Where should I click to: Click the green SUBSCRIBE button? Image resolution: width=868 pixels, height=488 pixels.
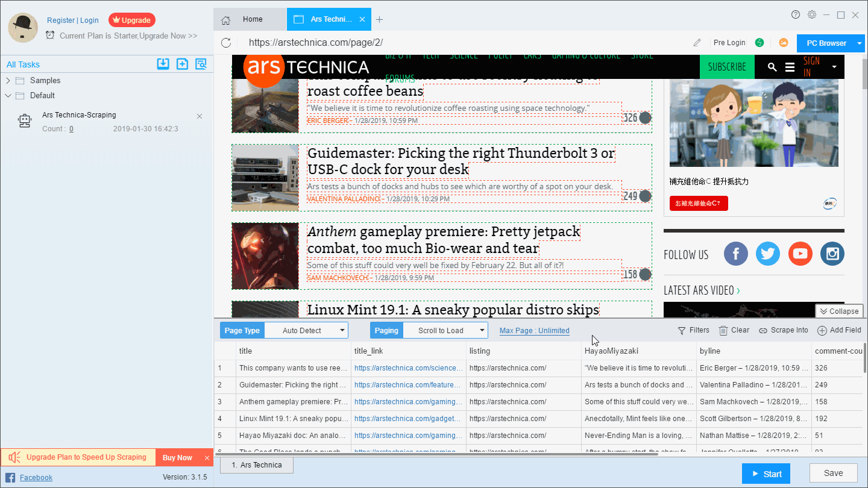pos(727,67)
